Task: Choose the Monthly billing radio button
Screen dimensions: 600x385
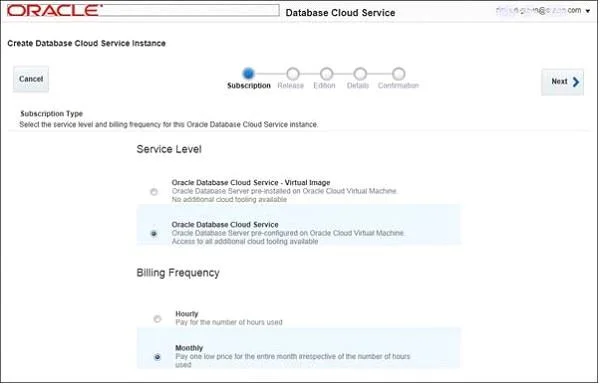Action: pyautogui.click(x=157, y=357)
